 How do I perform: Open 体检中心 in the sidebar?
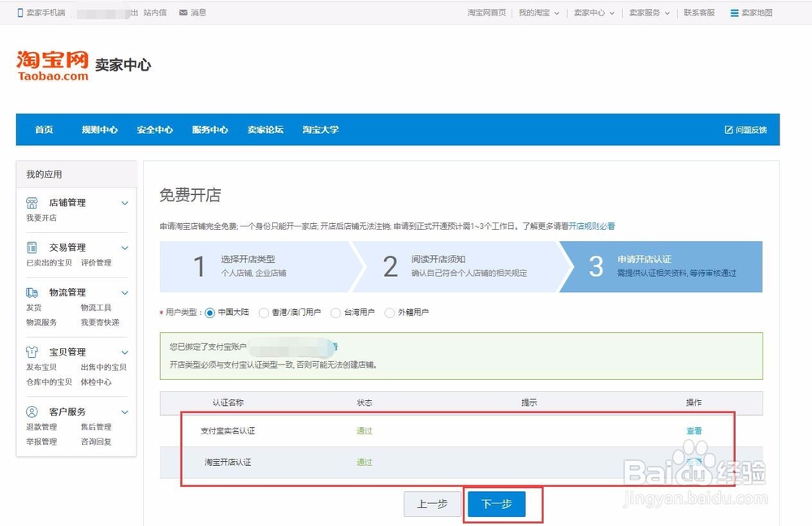[96, 382]
